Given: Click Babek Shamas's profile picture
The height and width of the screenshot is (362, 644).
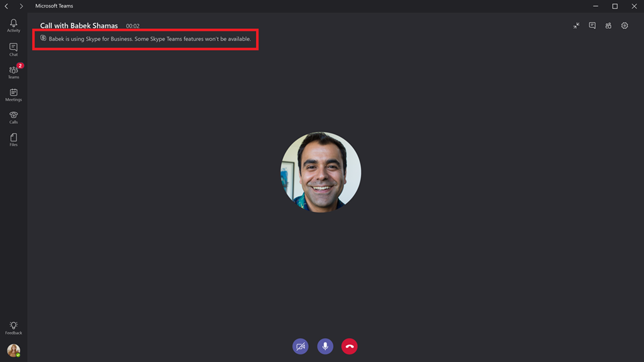Looking at the screenshot, I should [x=321, y=172].
